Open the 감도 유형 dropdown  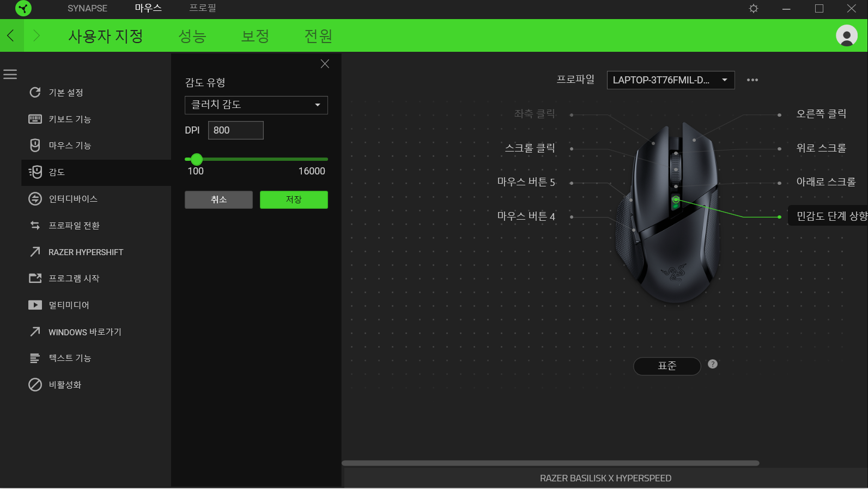(256, 105)
